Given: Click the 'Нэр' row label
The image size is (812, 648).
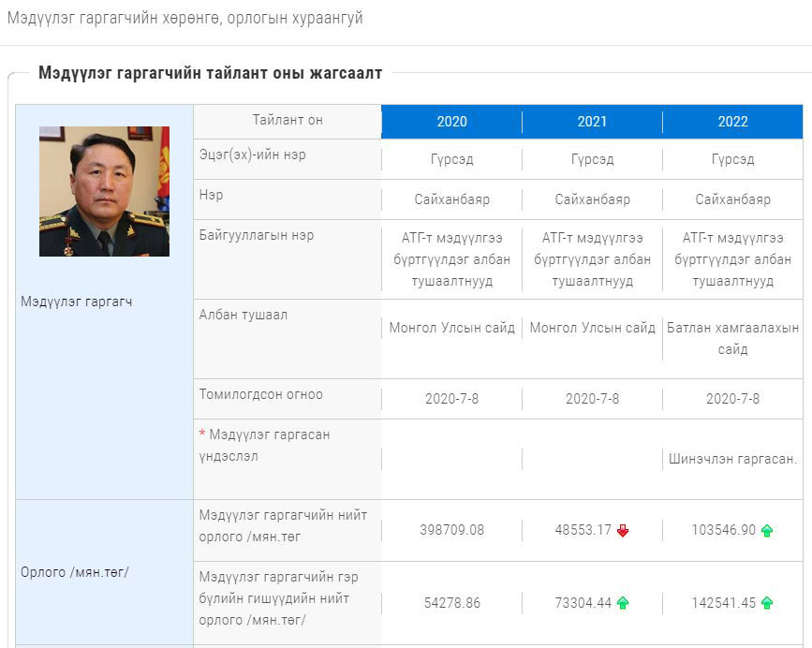Looking at the screenshot, I should pyautogui.click(x=212, y=195).
